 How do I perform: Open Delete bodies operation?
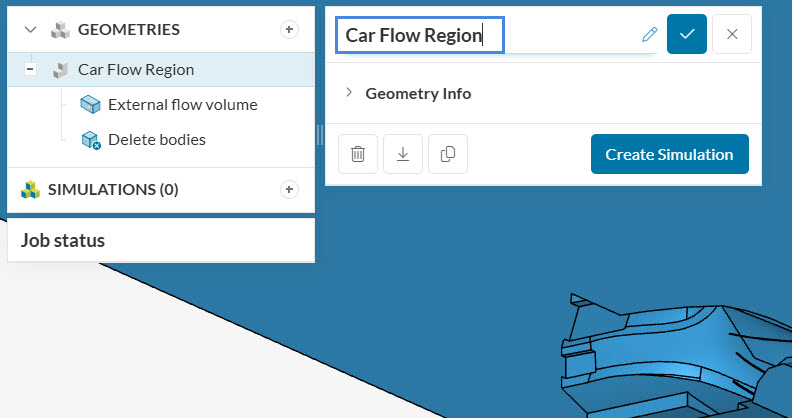(157, 139)
